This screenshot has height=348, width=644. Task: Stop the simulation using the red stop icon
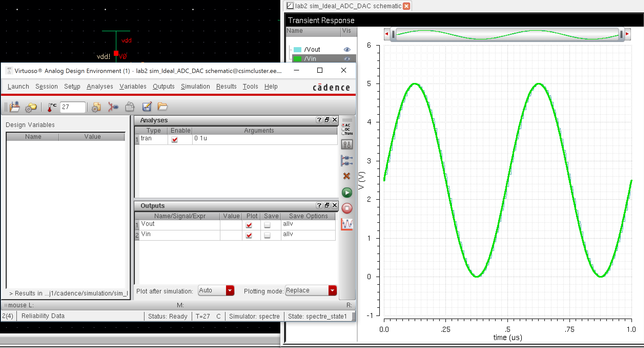(x=347, y=209)
